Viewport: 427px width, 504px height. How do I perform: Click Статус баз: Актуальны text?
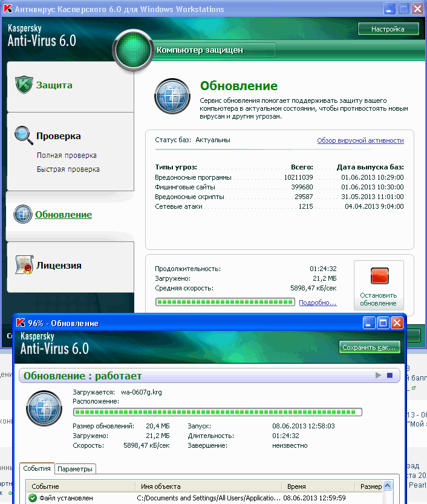pyautogui.click(x=192, y=140)
